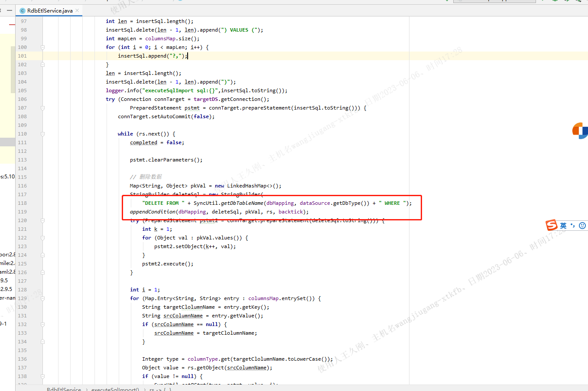Click columnType.get on line 136
The height and width of the screenshot is (391, 588).
(x=209, y=359)
